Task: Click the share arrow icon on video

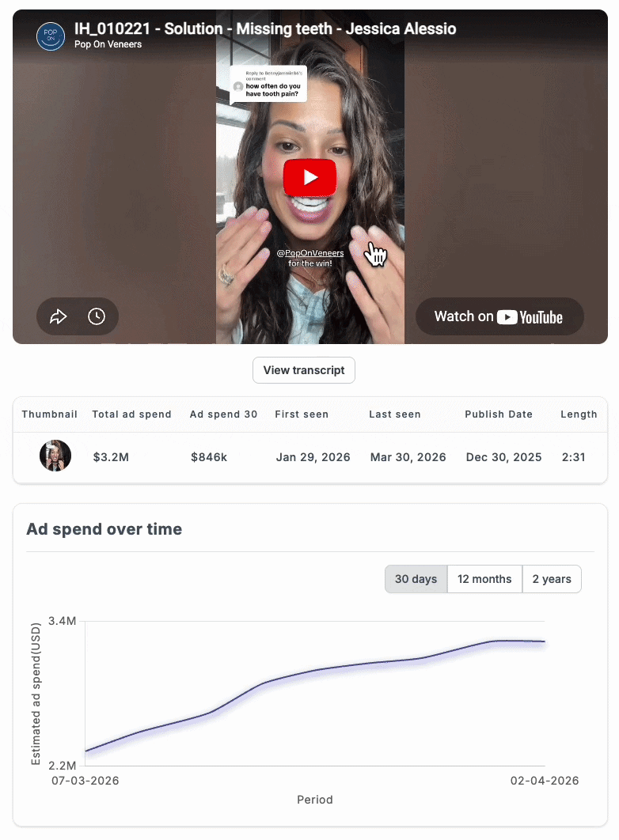Action: tap(59, 317)
